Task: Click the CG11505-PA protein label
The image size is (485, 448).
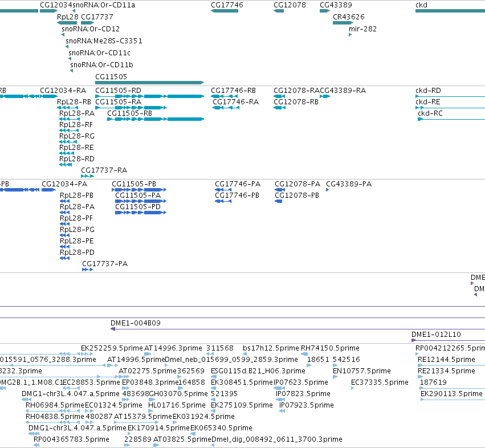Action: tap(138, 196)
